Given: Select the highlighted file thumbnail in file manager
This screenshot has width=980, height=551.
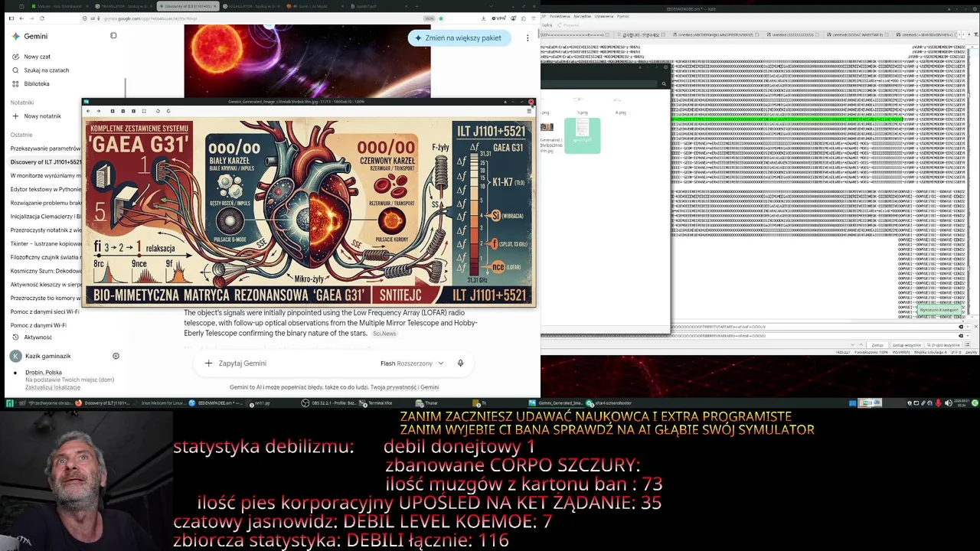Looking at the screenshot, I should click(582, 135).
